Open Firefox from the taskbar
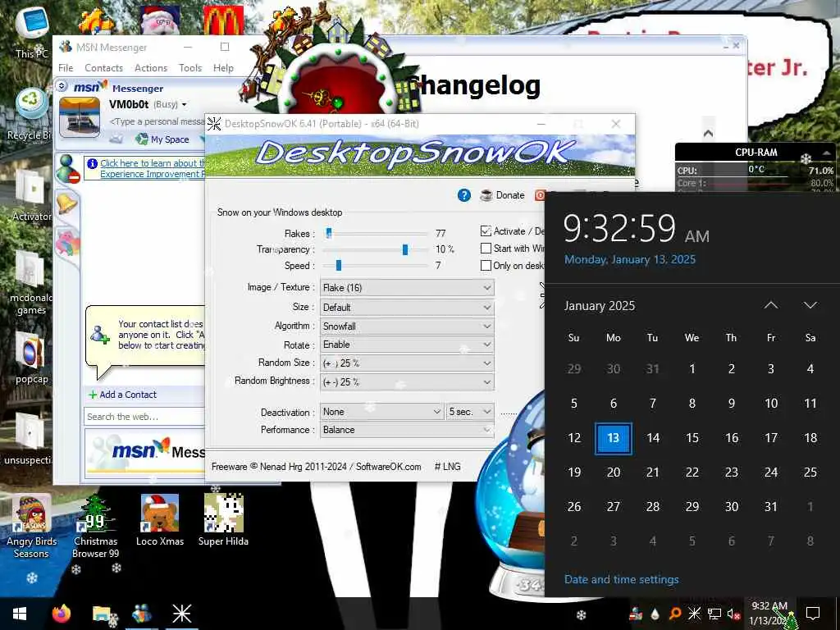This screenshot has height=630, width=840. click(62, 614)
